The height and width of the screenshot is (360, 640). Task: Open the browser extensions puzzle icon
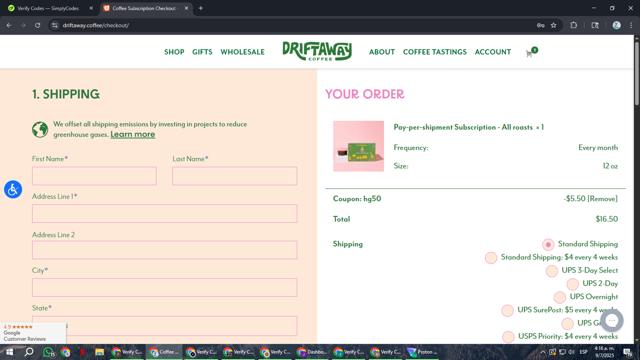[573, 25]
